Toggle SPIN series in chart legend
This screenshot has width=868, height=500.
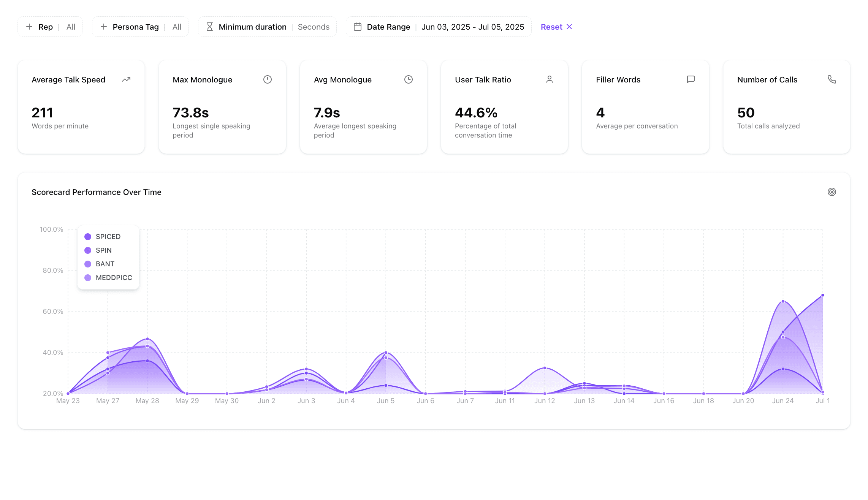click(103, 250)
